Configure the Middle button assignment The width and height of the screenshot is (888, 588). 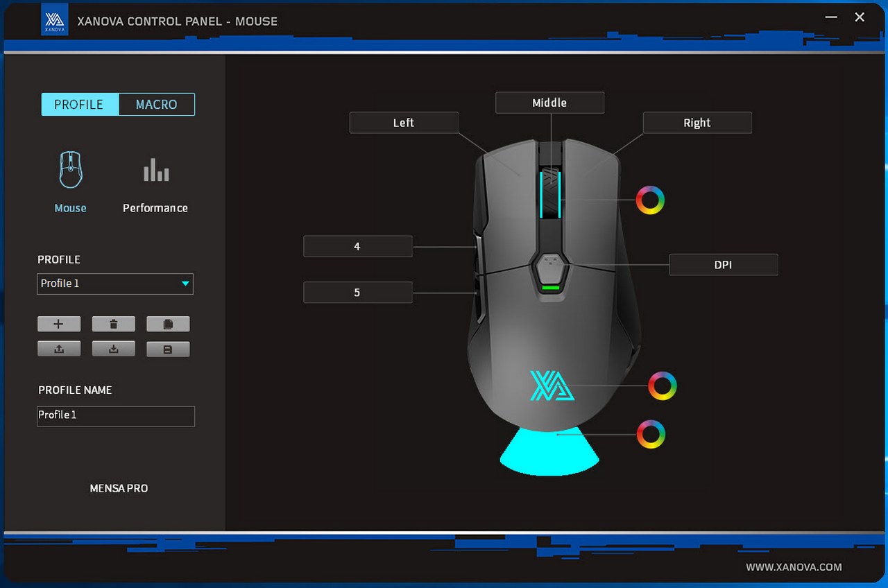549,103
